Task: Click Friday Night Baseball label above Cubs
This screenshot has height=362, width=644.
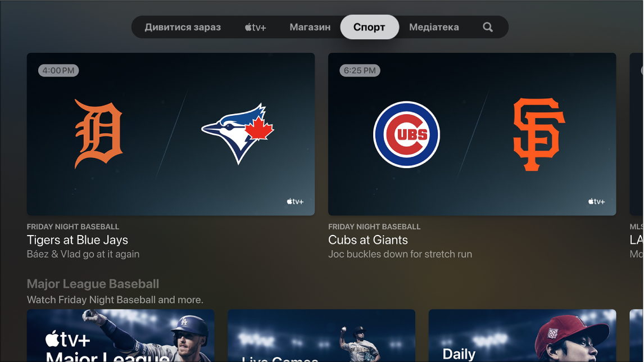Action: pyautogui.click(x=374, y=227)
